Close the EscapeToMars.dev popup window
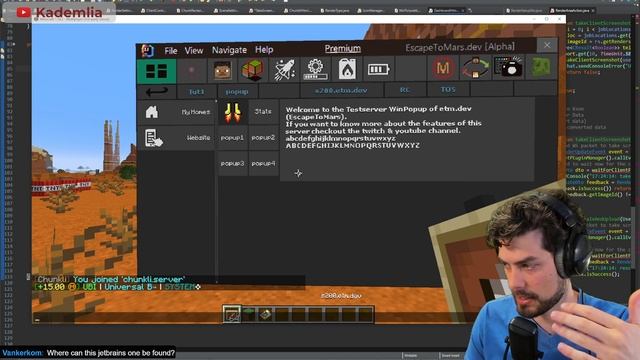 [547, 45]
